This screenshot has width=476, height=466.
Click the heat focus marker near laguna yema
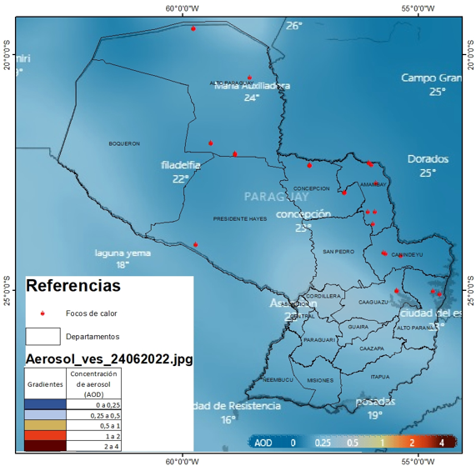click(x=196, y=244)
